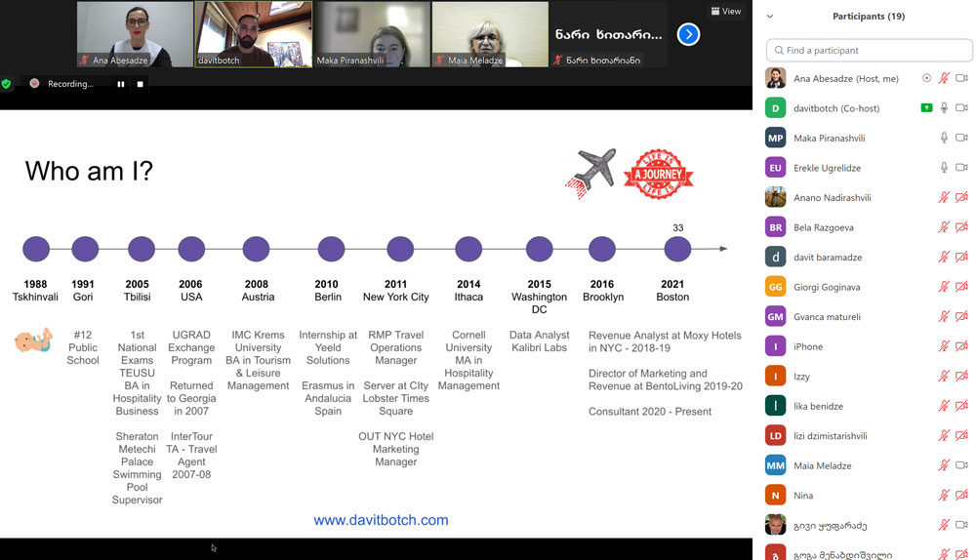Click Erekle Ugrelidze's microphone icon
The image size is (976, 560).
(944, 168)
